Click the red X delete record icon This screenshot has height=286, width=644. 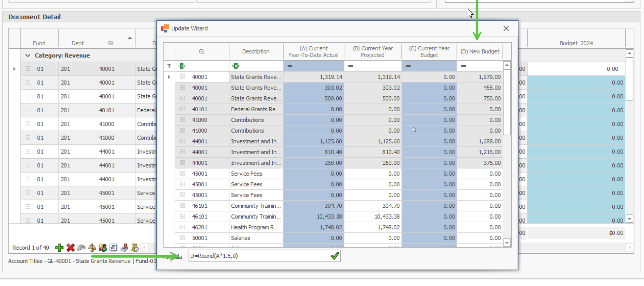(x=70, y=248)
